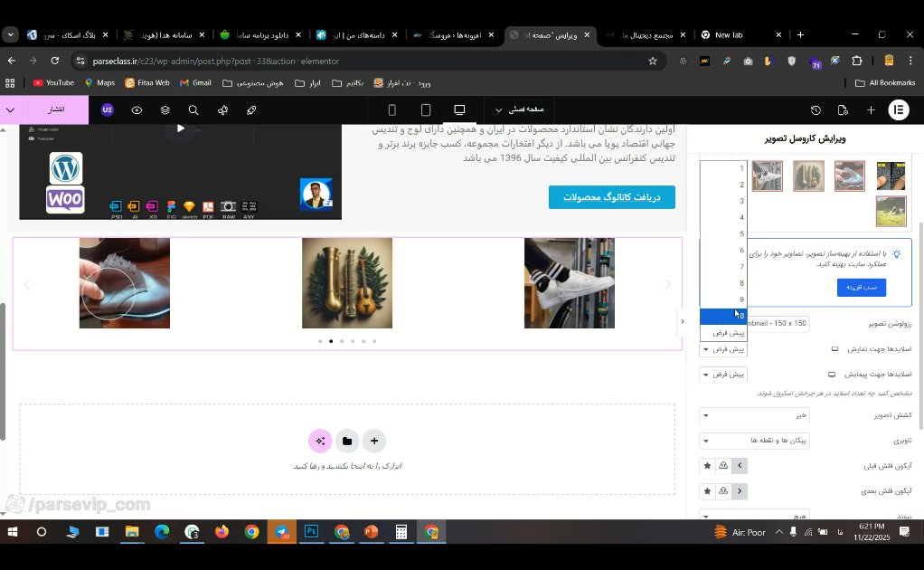Select the first carousel pagination dot
The image size is (924, 570).
pyautogui.click(x=320, y=341)
